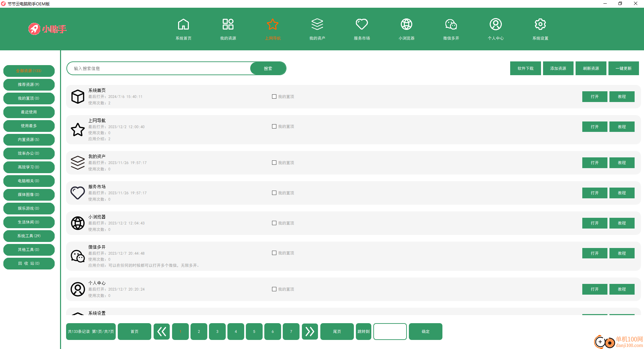The image size is (644, 349).
Task: Open 回收站 (0) category
Action: pos(29,263)
